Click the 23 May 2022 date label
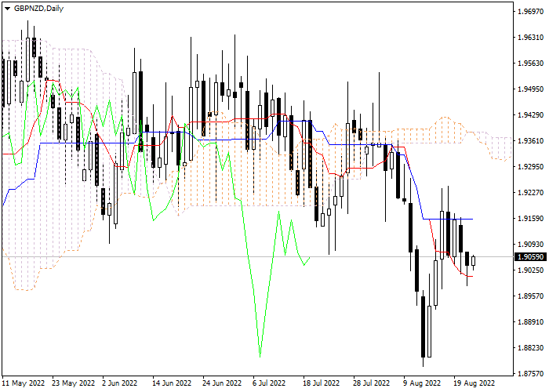Screen dimensions: 549x392 point(74,383)
